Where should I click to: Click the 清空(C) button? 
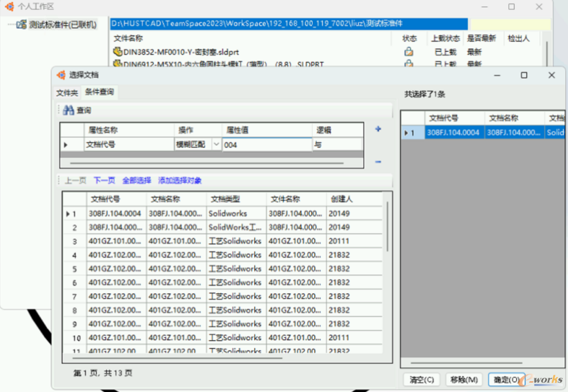coord(421,379)
